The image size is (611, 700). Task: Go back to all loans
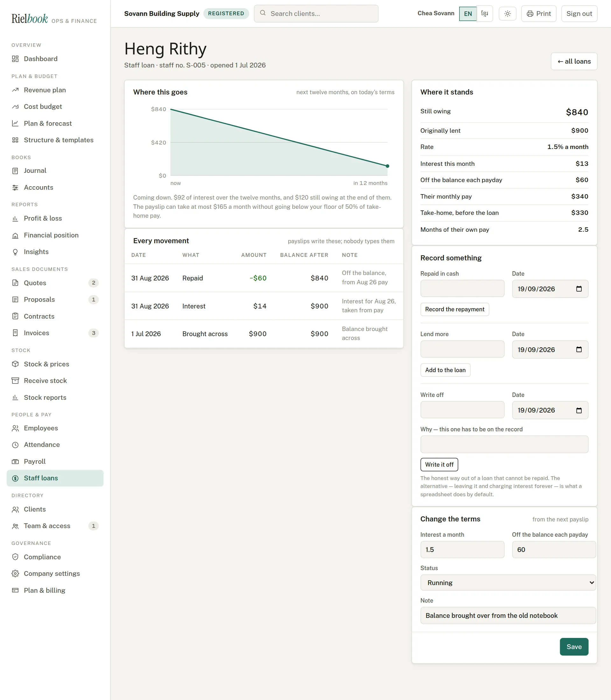(574, 61)
